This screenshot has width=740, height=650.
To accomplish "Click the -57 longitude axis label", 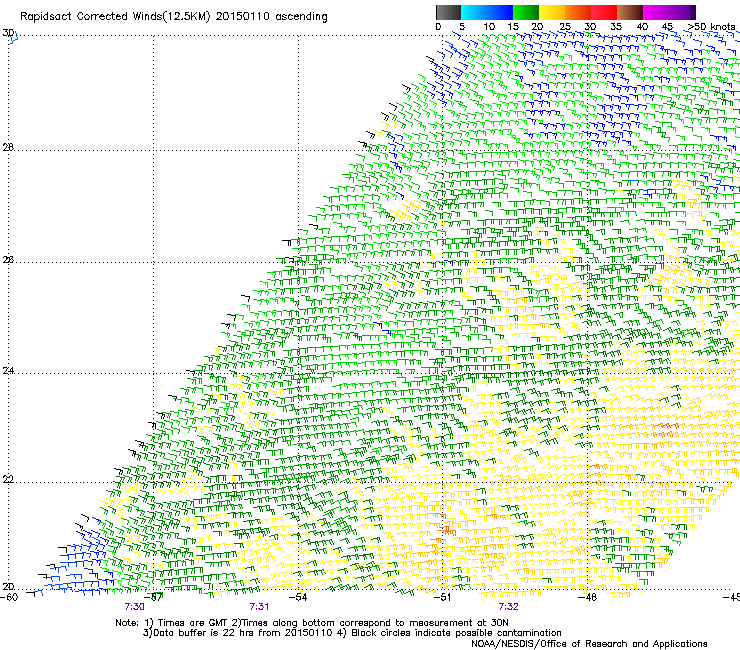I will coord(153,597).
